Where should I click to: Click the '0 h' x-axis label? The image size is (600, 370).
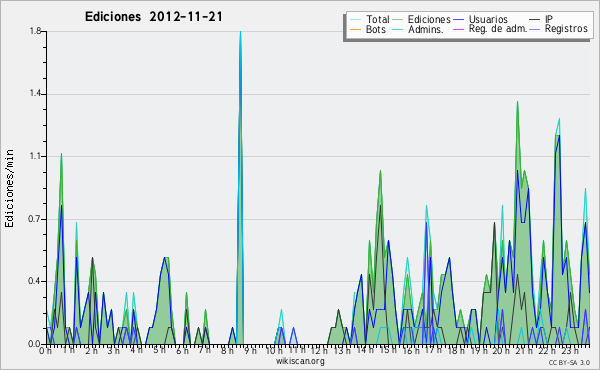[x=45, y=351]
